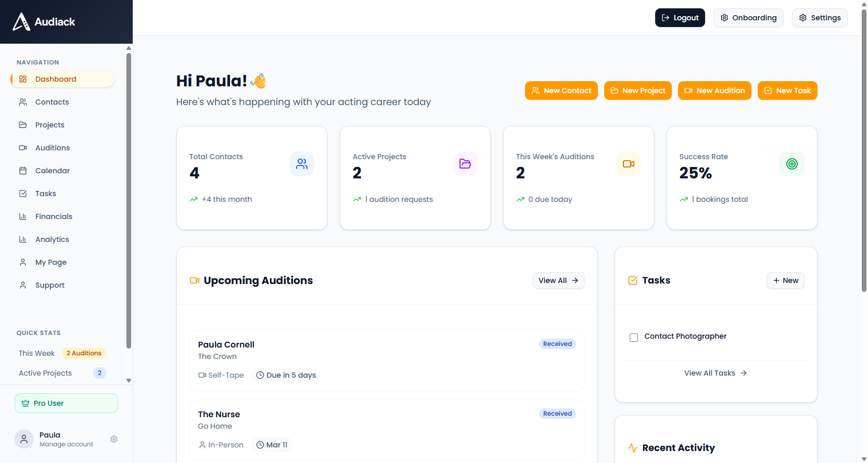
Task: Click the main page vertical scrollbar
Action: 864,151
